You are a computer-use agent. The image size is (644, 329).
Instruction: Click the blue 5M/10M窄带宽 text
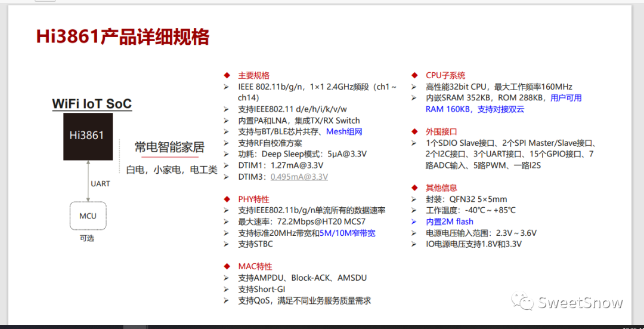click(x=348, y=233)
